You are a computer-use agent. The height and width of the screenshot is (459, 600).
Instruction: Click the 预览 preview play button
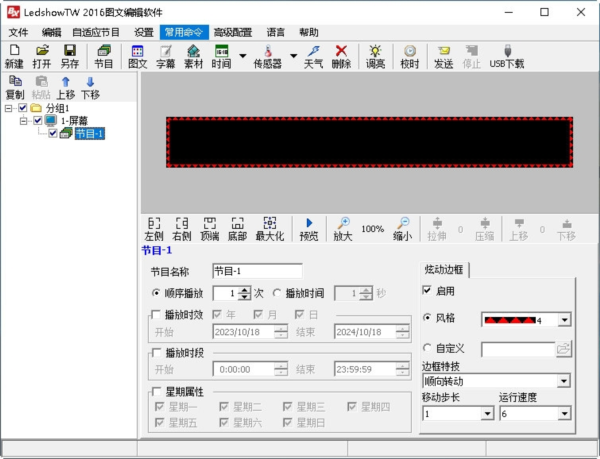(309, 229)
